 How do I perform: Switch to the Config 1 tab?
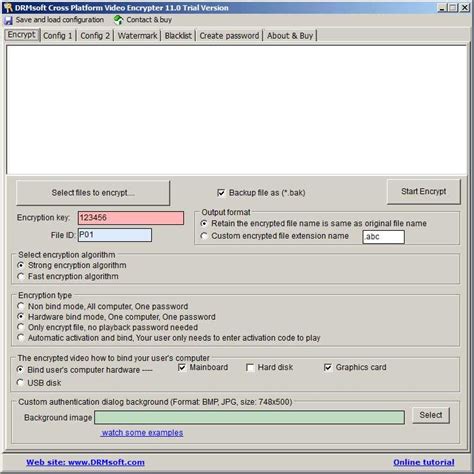[x=58, y=36]
